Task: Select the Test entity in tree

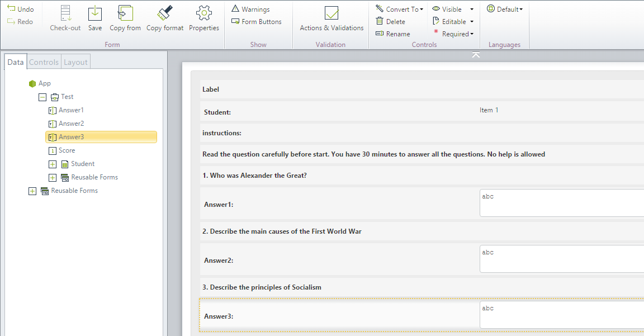Action: (x=63, y=97)
